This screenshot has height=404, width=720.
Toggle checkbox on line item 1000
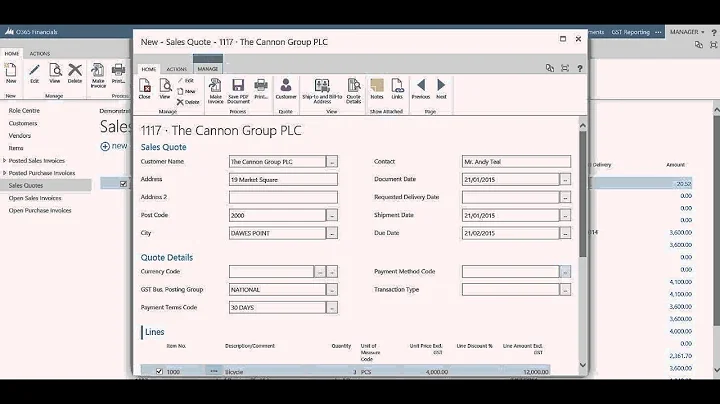click(159, 371)
